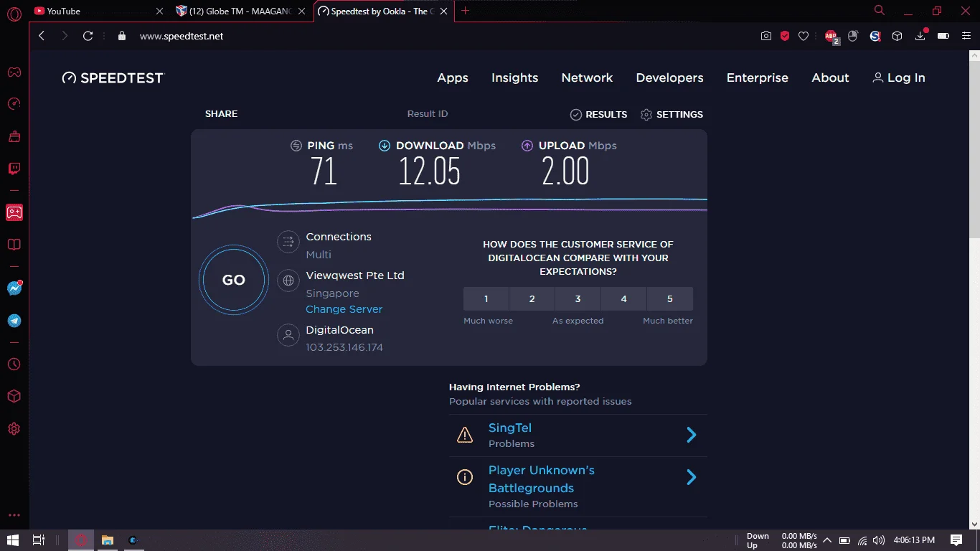Open speedtest SETTINGS

click(x=672, y=115)
